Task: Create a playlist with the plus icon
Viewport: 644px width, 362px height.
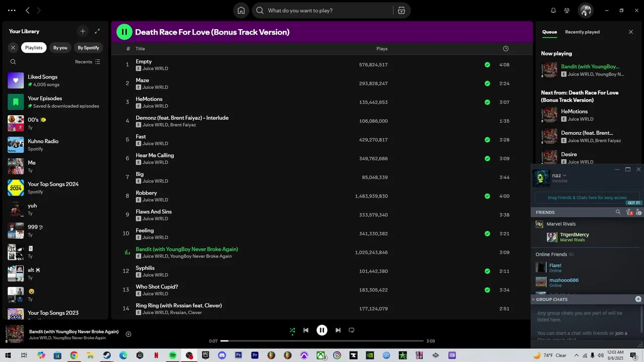Action: (x=83, y=31)
